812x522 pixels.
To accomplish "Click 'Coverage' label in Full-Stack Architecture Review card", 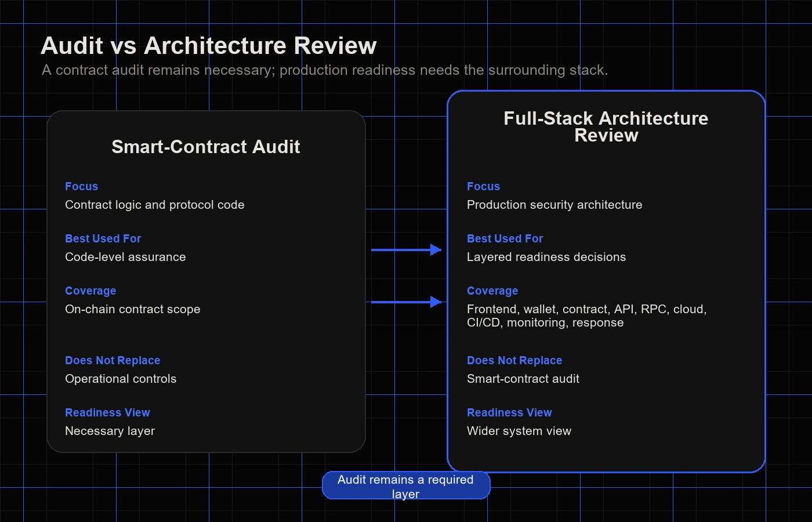I will pyautogui.click(x=492, y=291).
